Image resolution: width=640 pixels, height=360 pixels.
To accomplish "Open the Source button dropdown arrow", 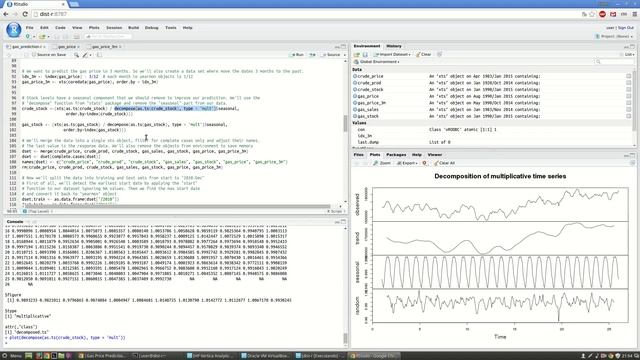I will [344, 55].
